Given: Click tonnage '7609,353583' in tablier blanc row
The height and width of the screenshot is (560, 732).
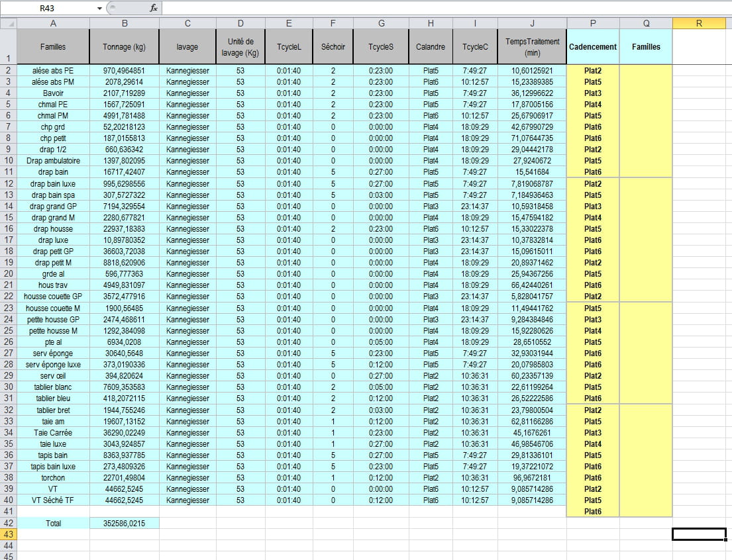Looking at the screenshot, I should tap(124, 387).
